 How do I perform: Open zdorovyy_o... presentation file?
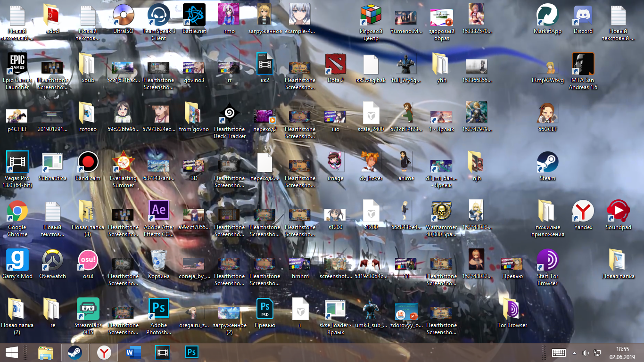(x=406, y=312)
